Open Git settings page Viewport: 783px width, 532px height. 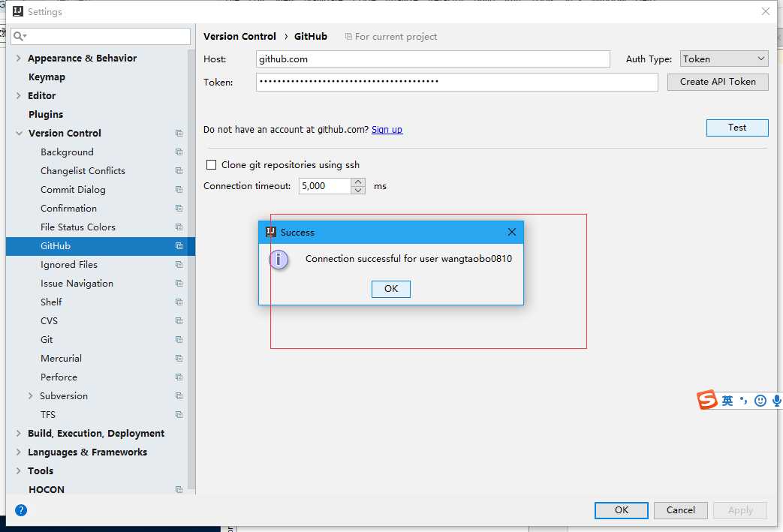click(47, 340)
